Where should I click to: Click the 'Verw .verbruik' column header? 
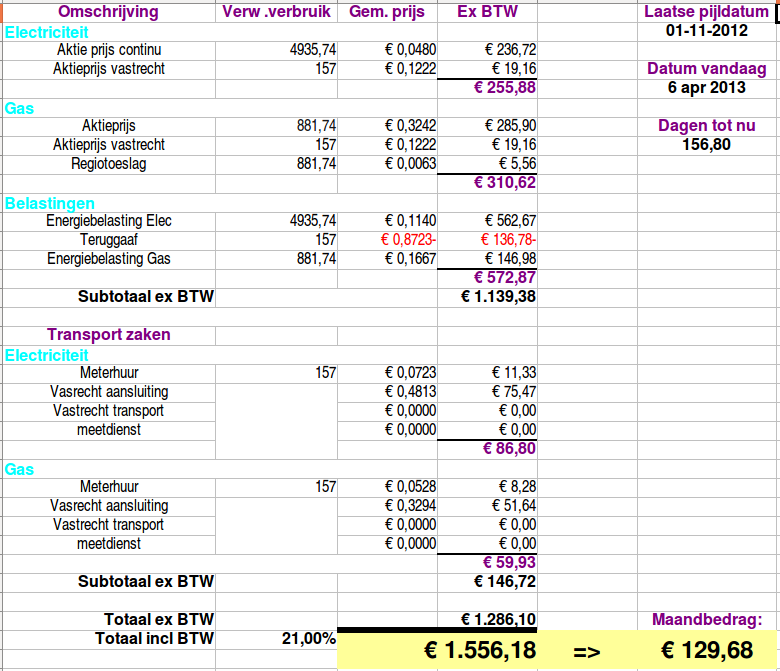coord(276,11)
